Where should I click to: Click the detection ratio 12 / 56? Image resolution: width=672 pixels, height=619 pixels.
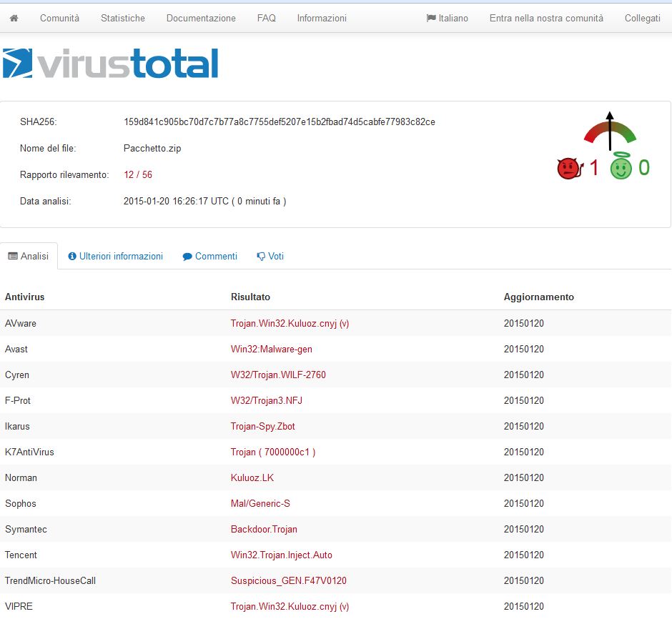pos(138,175)
